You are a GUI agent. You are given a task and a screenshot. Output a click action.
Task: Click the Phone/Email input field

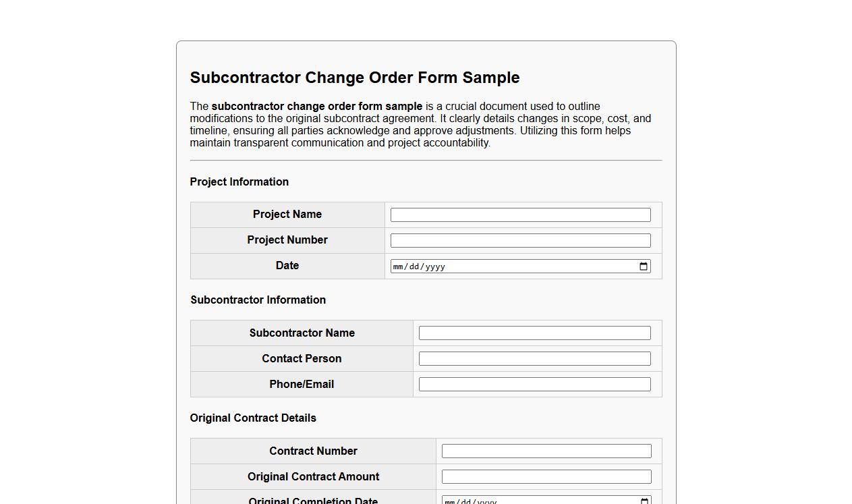[x=534, y=383]
